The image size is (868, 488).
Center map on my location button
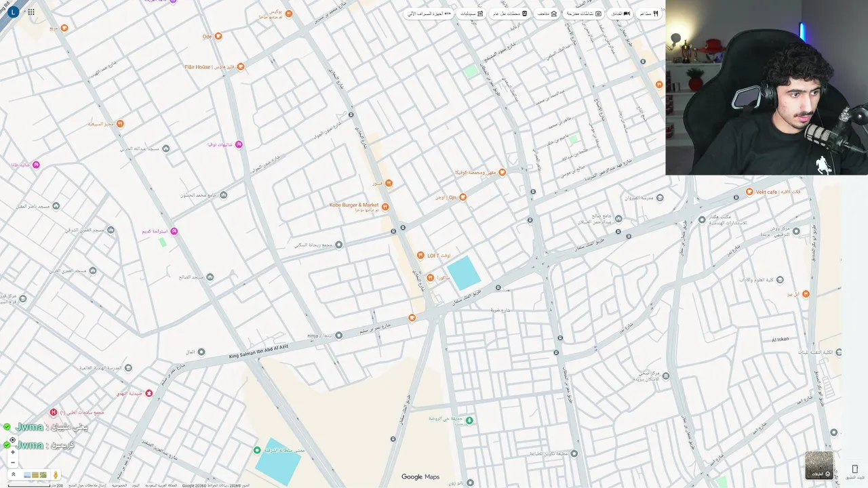click(13, 440)
